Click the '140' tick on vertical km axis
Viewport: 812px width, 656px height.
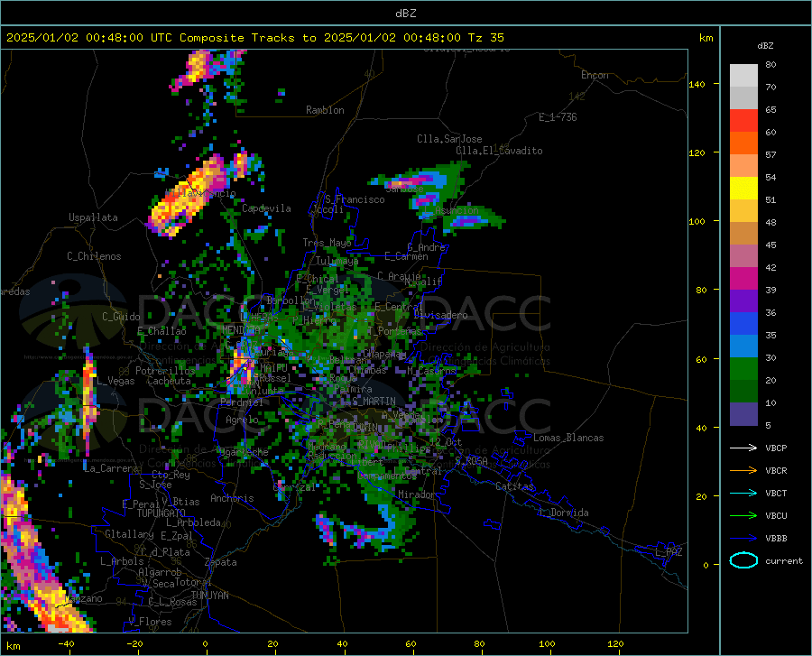pos(697,85)
